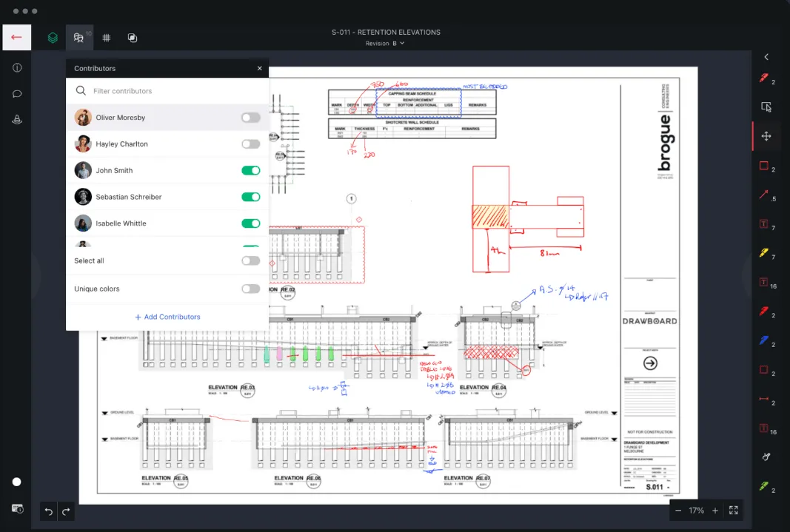Zoom in with the plus button
This screenshot has height=532, width=790.
pyautogui.click(x=715, y=511)
